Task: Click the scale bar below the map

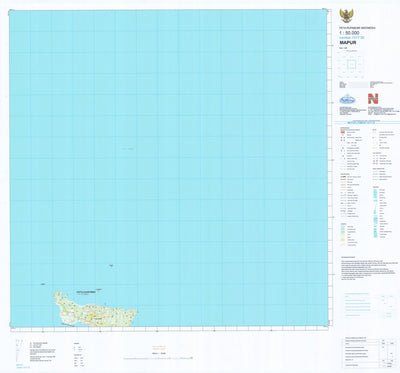Action: click(158, 359)
